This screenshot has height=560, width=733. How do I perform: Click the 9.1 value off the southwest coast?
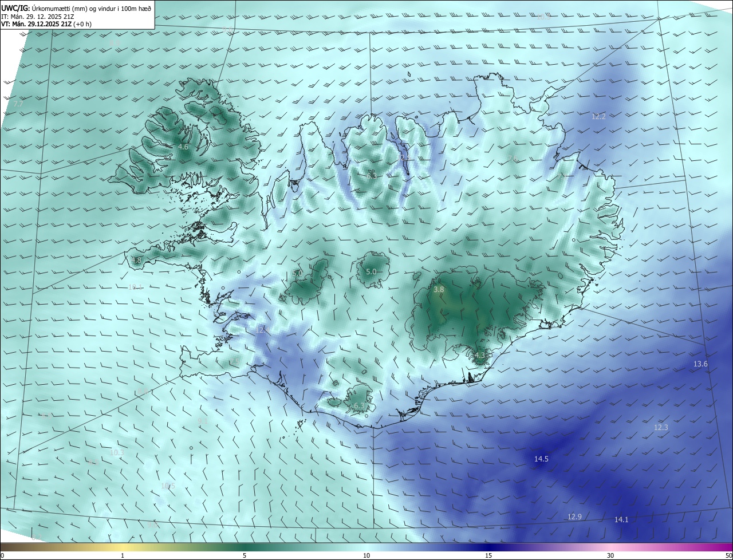(x=202, y=421)
